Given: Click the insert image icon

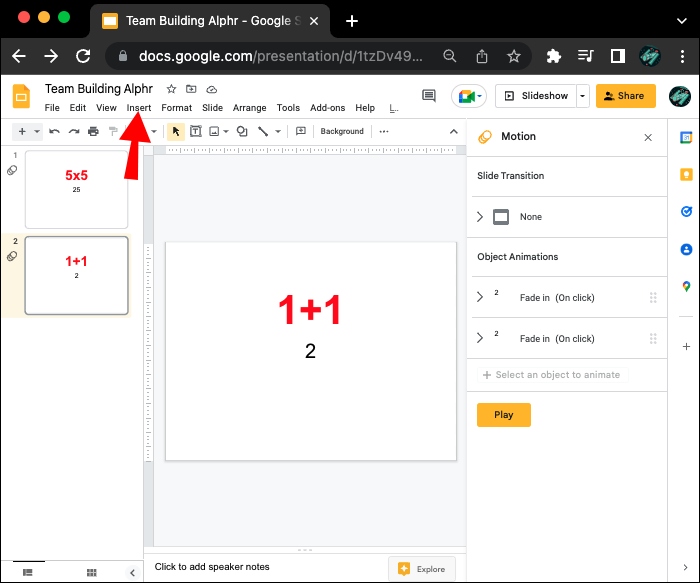Looking at the screenshot, I should [214, 131].
